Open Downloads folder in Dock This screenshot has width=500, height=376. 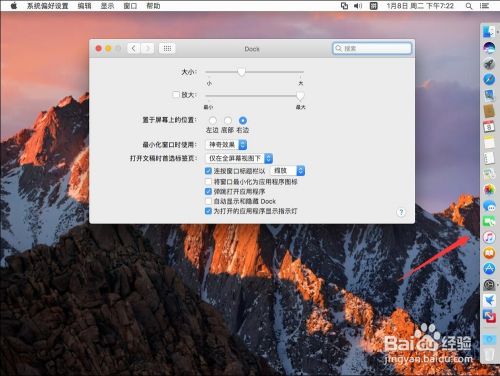(489, 340)
